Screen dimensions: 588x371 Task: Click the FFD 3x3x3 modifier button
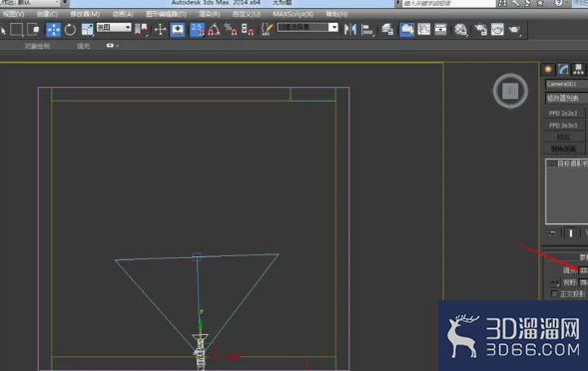(x=564, y=126)
